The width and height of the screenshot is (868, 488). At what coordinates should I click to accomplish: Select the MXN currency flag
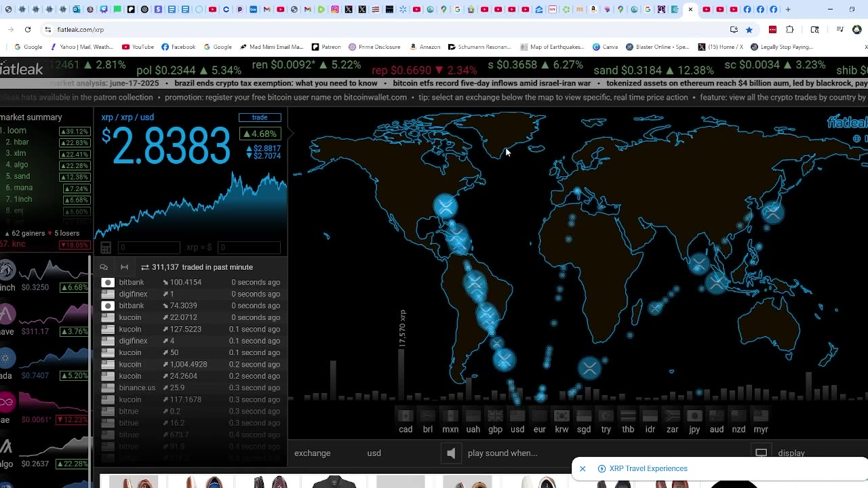point(450,416)
